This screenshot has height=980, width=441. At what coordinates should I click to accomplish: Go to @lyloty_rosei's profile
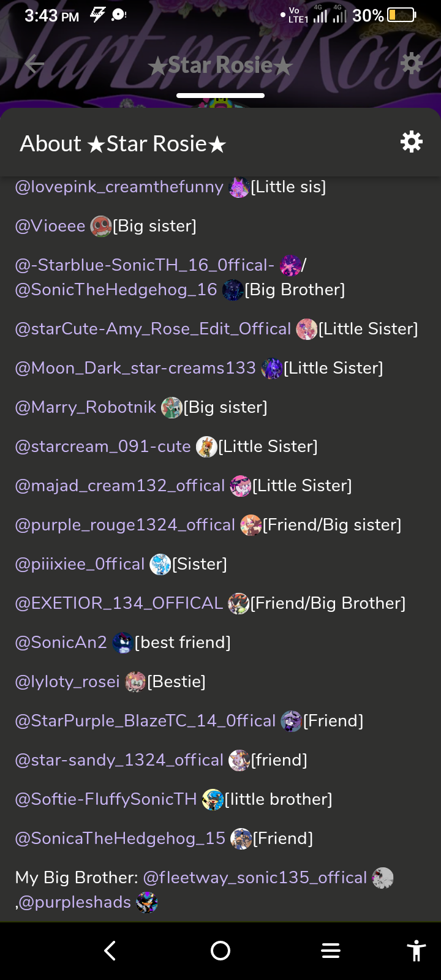point(67,682)
